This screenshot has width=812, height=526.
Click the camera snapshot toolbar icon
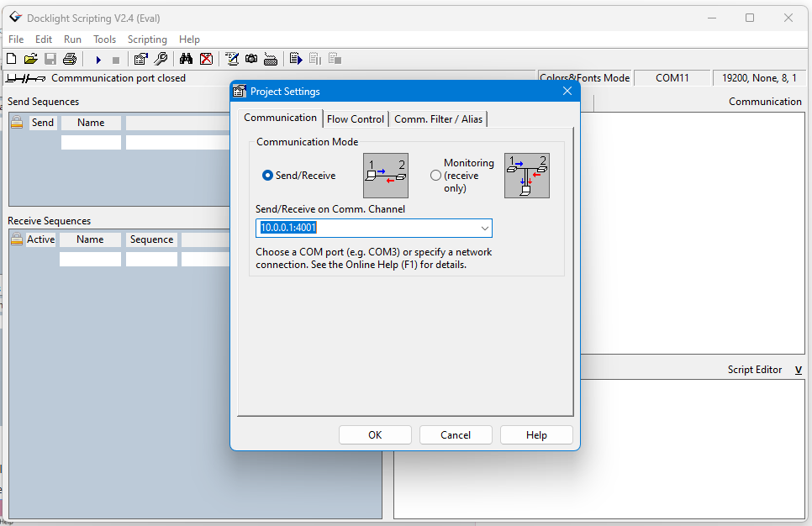coord(251,59)
